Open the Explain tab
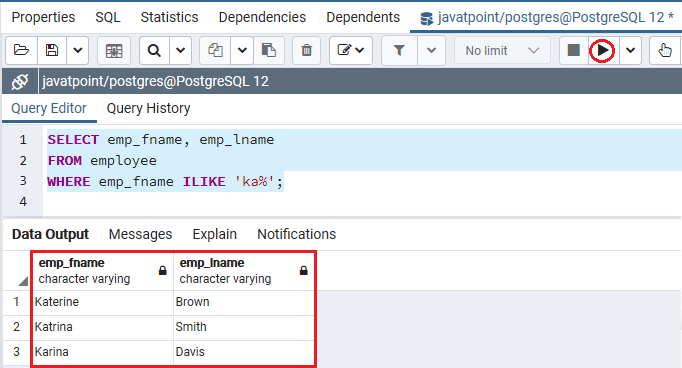 tap(214, 234)
